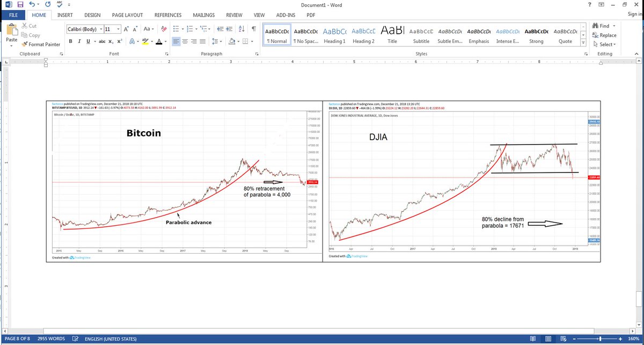Toggle Bold formatting
The width and height of the screenshot is (644, 345).
[x=71, y=41]
